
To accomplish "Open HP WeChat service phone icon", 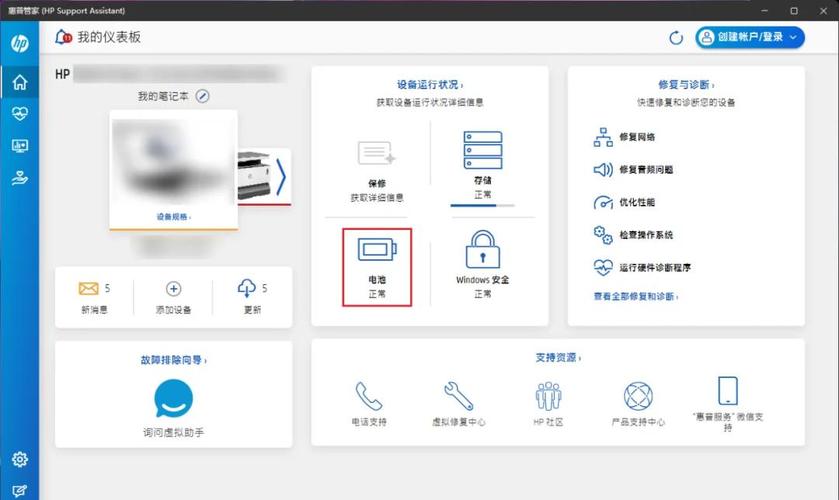I will point(728,391).
